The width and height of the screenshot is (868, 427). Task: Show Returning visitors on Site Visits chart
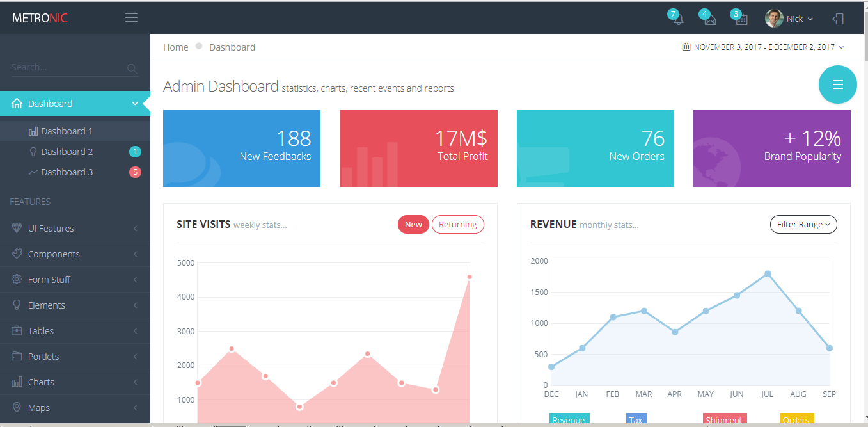[x=457, y=224]
